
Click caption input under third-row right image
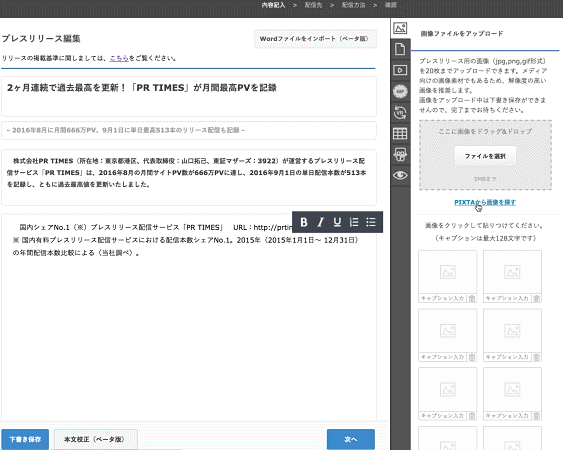tap(507, 416)
